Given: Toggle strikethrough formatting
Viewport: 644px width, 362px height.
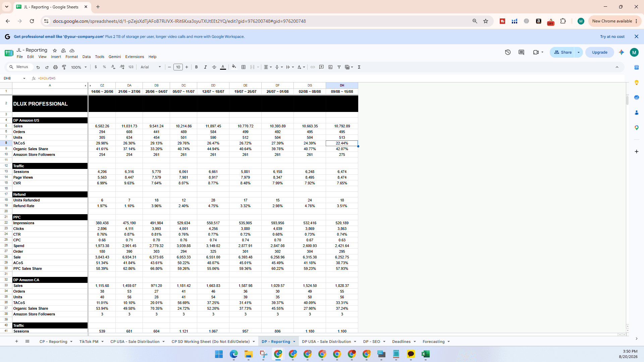Looking at the screenshot, I should pos(214,67).
